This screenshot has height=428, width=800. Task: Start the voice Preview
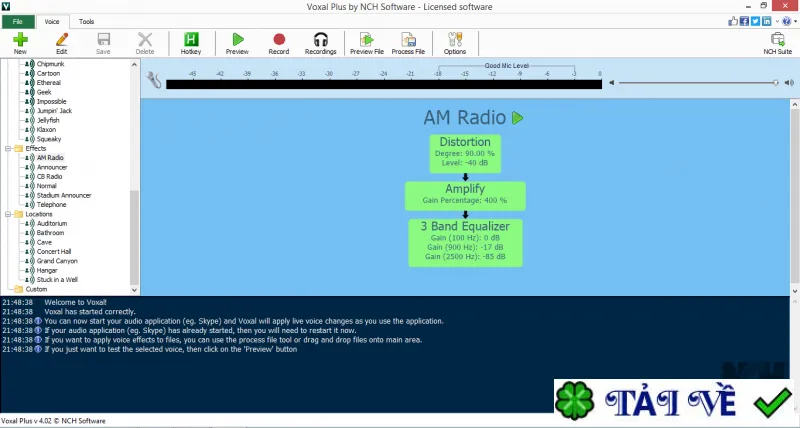coord(237,43)
